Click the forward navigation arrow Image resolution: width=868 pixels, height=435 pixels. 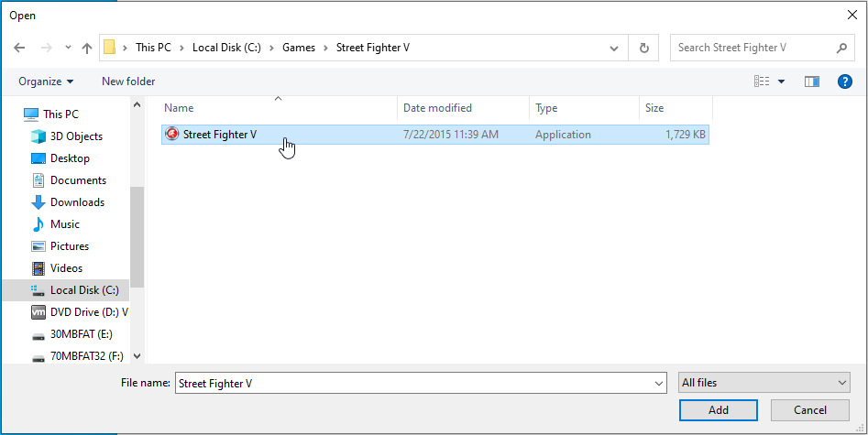pos(47,48)
